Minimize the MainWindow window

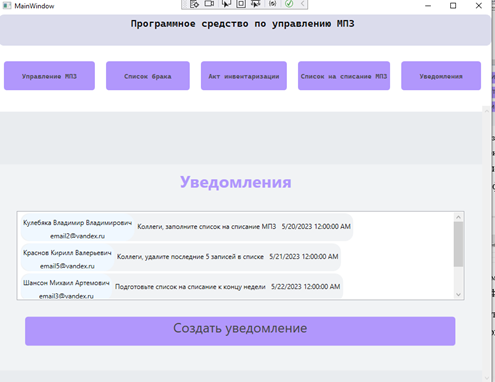[x=428, y=6]
